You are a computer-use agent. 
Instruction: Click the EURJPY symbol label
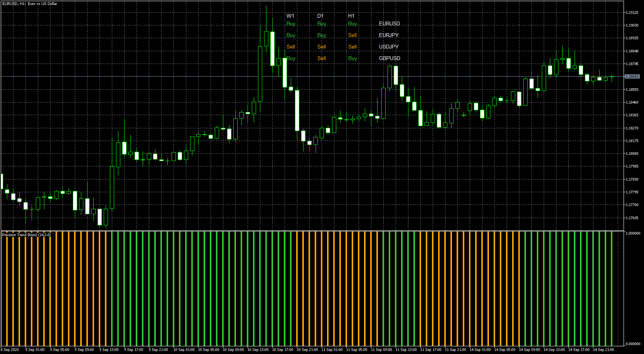[389, 35]
